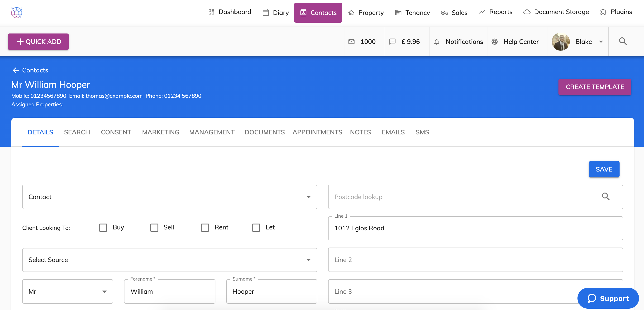The image size is (644, 310).
Task: Open the Select Source dropdown
Action: 308,260
